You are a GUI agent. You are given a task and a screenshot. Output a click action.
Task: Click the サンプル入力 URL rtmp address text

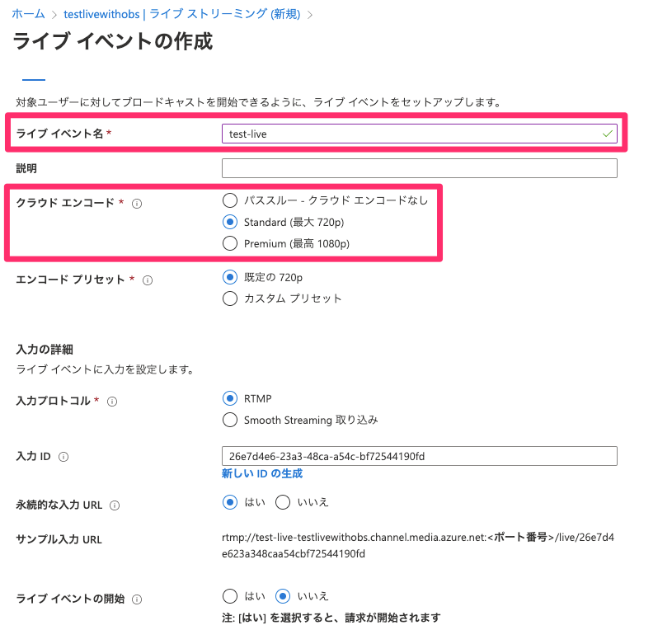418,545
